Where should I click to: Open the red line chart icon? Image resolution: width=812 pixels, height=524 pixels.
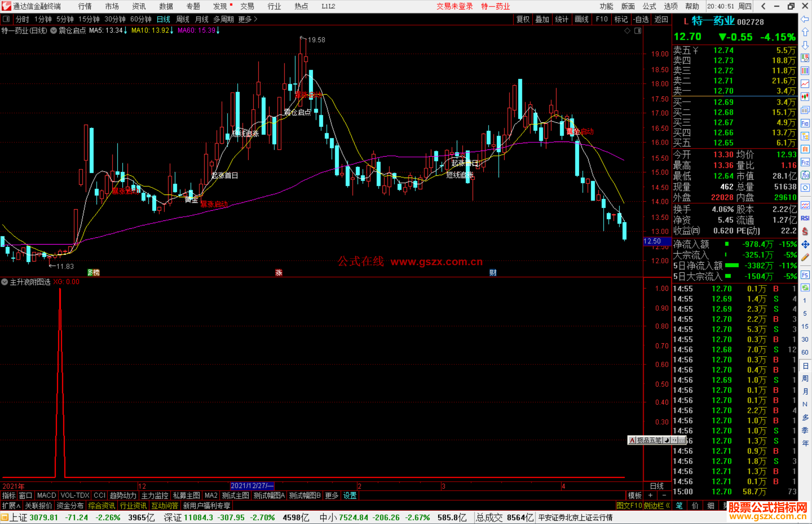(805, 84)
